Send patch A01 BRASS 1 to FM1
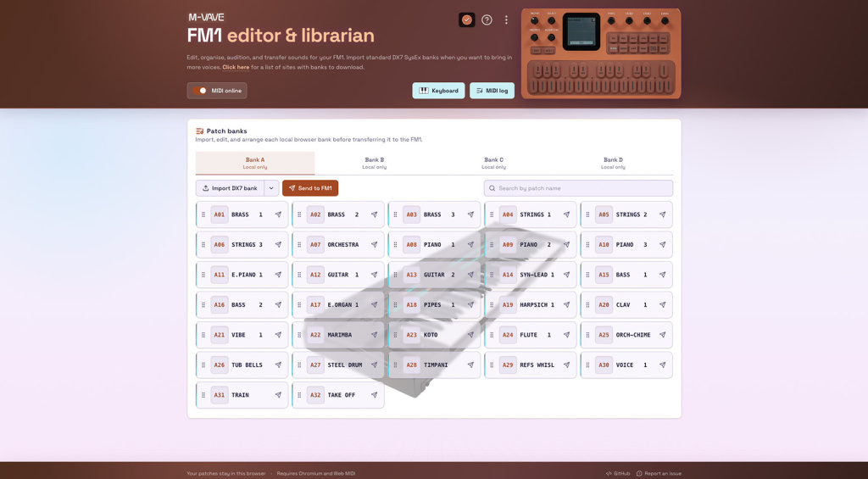The image size is (868, 479). 278,214
